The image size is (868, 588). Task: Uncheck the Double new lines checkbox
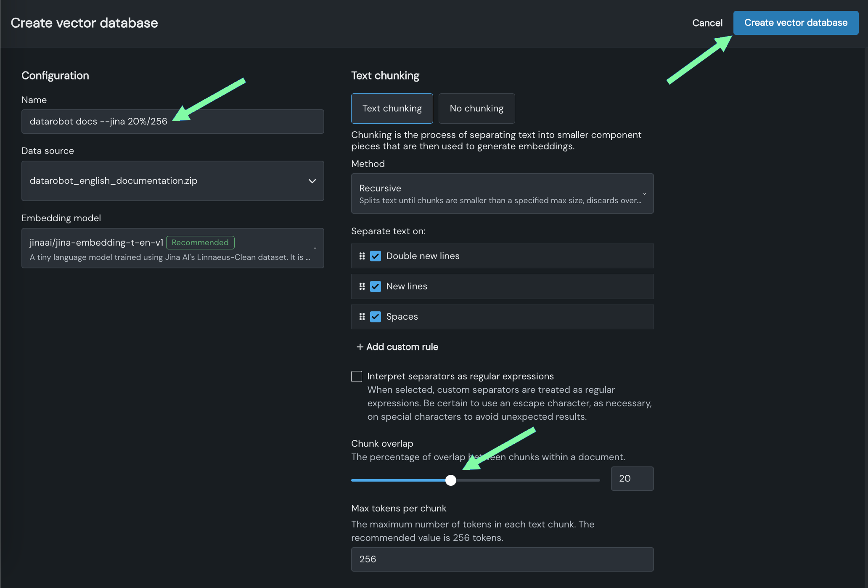[x=376, y=256]
